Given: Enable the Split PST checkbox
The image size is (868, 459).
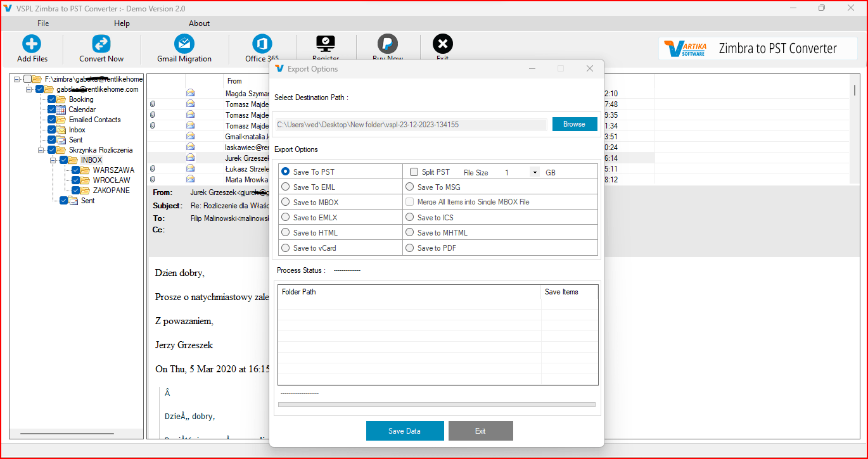Looking at the screenshot, I should click(x=414, y=172).
